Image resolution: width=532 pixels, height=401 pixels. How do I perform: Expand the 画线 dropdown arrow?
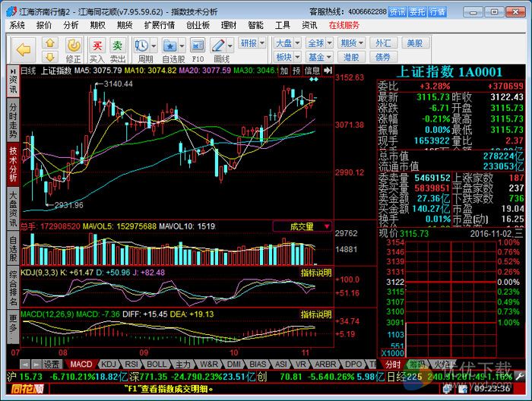click(x=230, y=46)
